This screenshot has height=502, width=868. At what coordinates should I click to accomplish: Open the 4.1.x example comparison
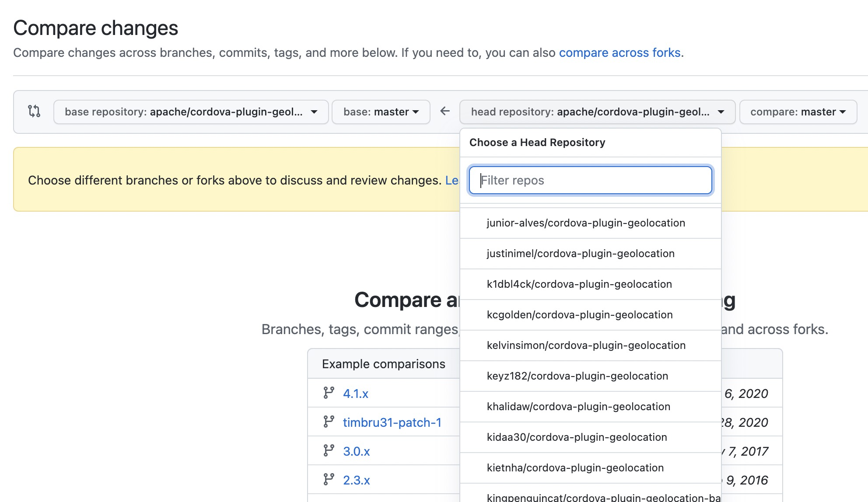355,394
